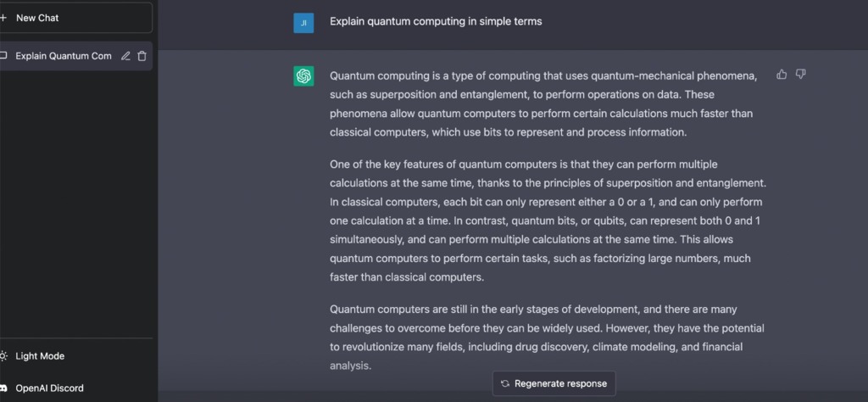
Task: Click the paragraph starting One of the key features
Action: coord(548,221)
